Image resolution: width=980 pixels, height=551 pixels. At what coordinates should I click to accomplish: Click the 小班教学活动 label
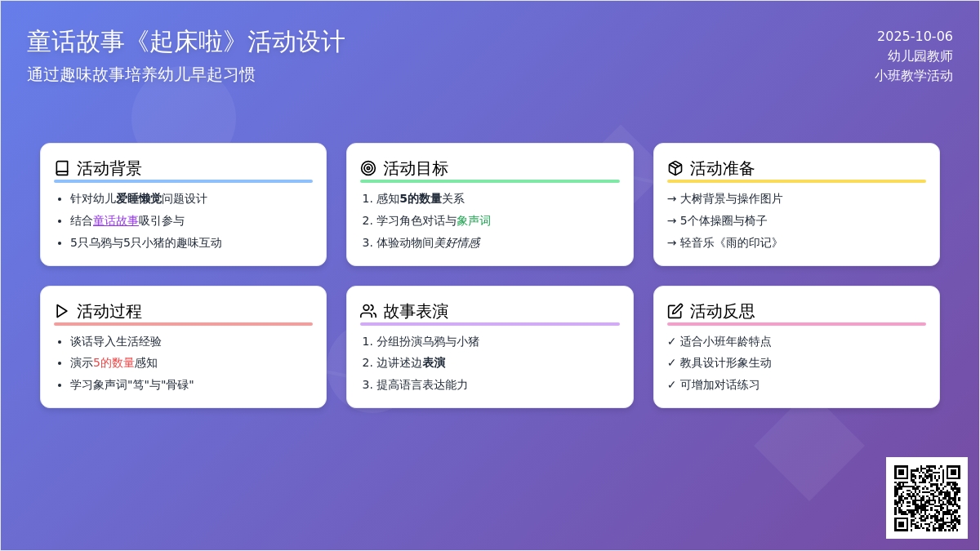pyautogui.click(x=913, y=75)
